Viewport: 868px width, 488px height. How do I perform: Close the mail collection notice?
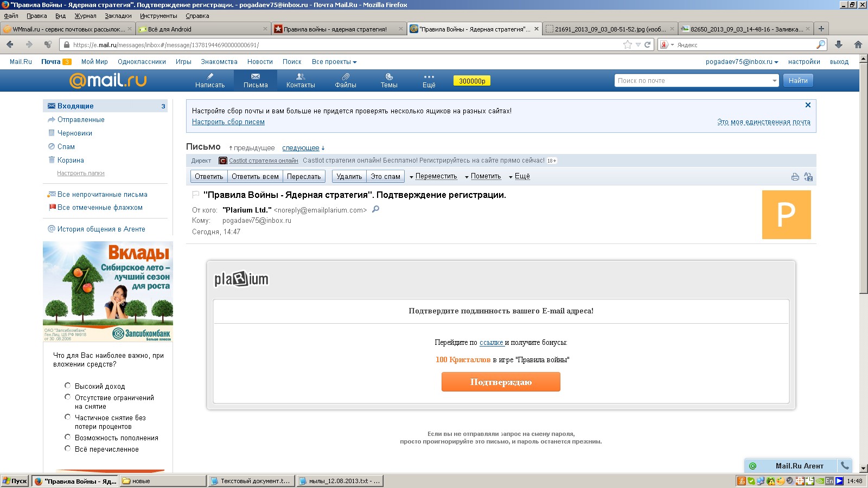pyautogui.click(x=808, y=105)
